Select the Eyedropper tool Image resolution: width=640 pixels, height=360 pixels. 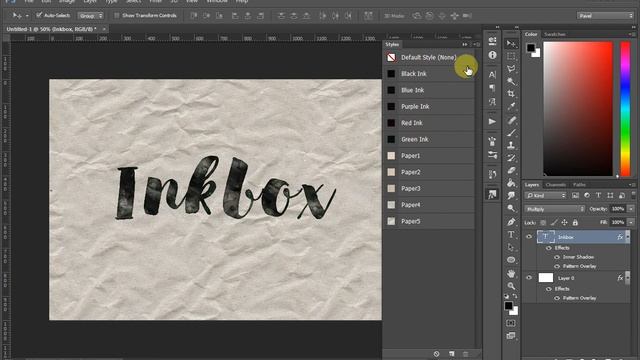point(511,107)
